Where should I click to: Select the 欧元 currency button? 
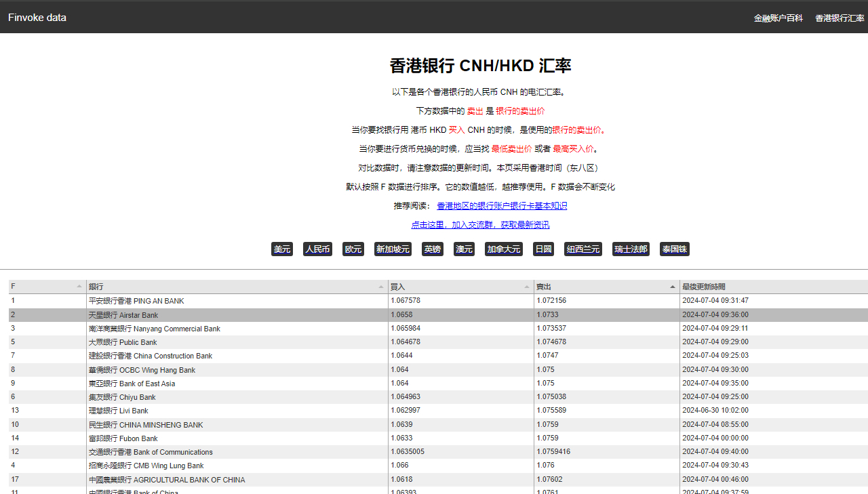[353, 249]
